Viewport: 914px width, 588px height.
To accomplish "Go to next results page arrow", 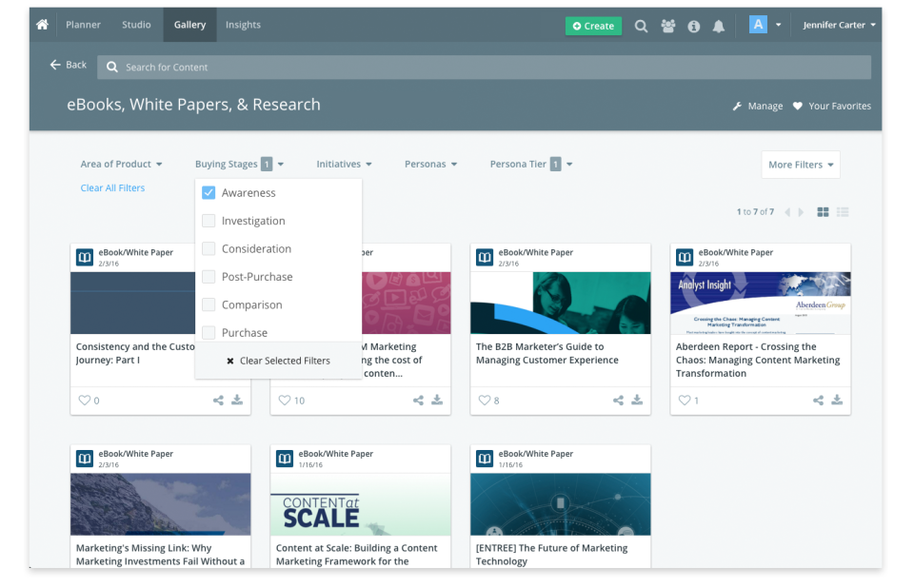I will point(801,212).
